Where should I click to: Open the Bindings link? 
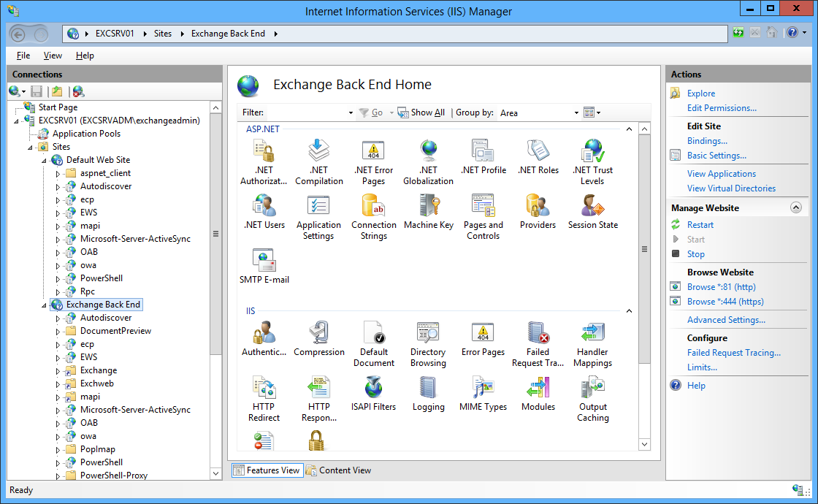point(707,141)
